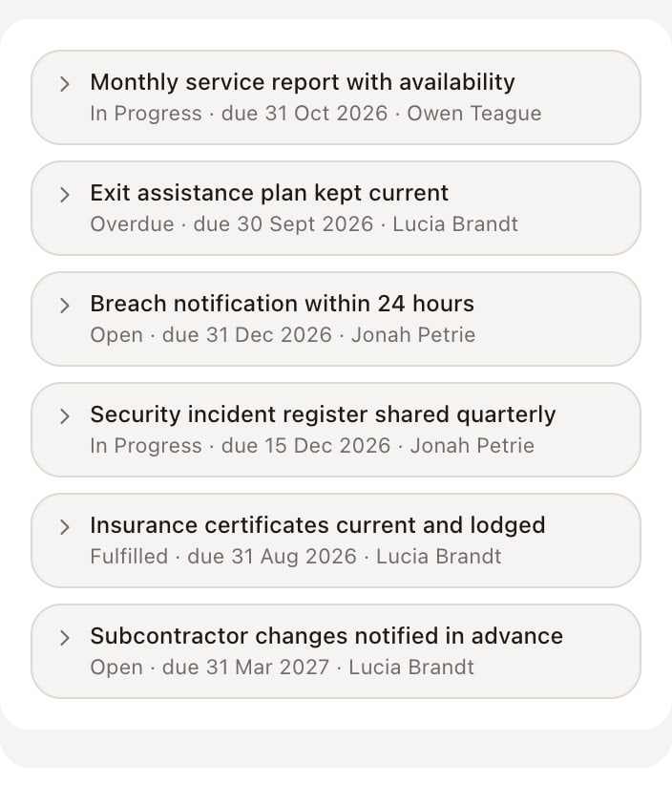Open Insurance certificates current and lodged title
Viewport: 672px width, 806px height.
[x=318, y=525]
